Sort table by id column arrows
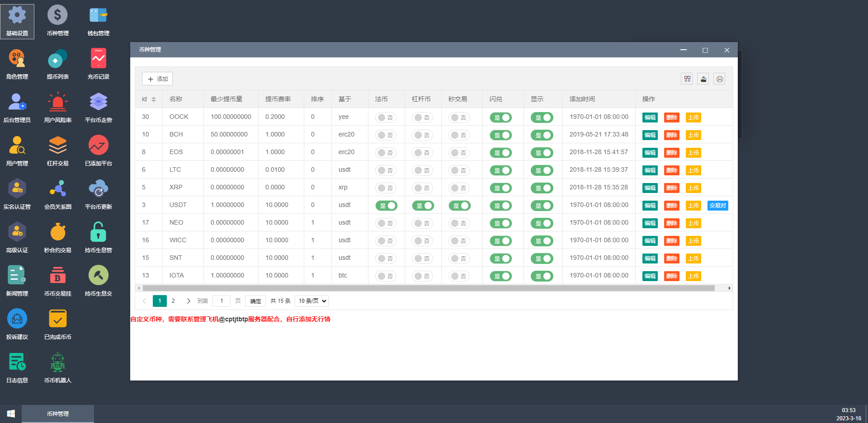 pos(154,99)
